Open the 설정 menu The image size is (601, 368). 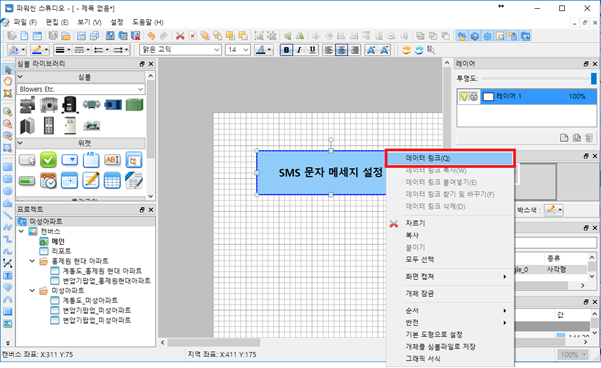tap(117, 22)
